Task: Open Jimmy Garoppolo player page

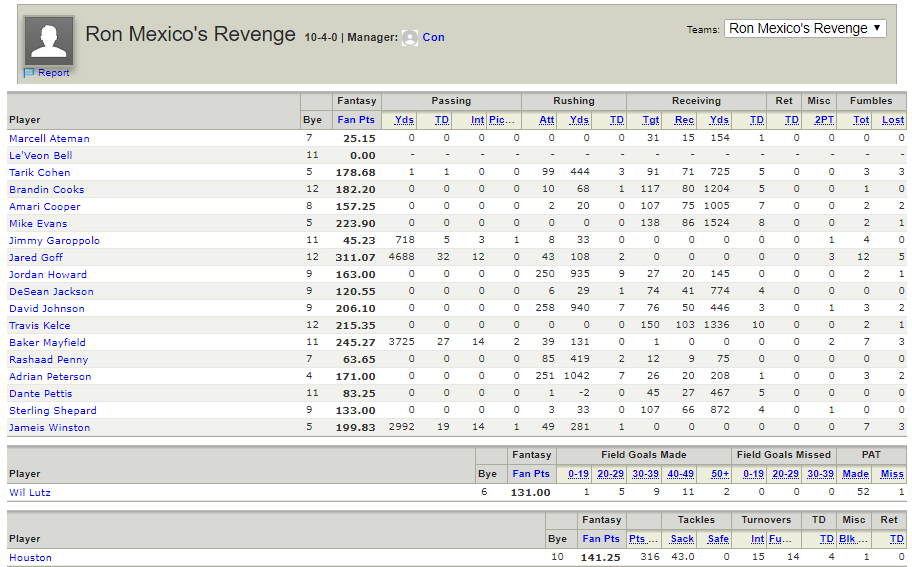Action: pos(54,240)
